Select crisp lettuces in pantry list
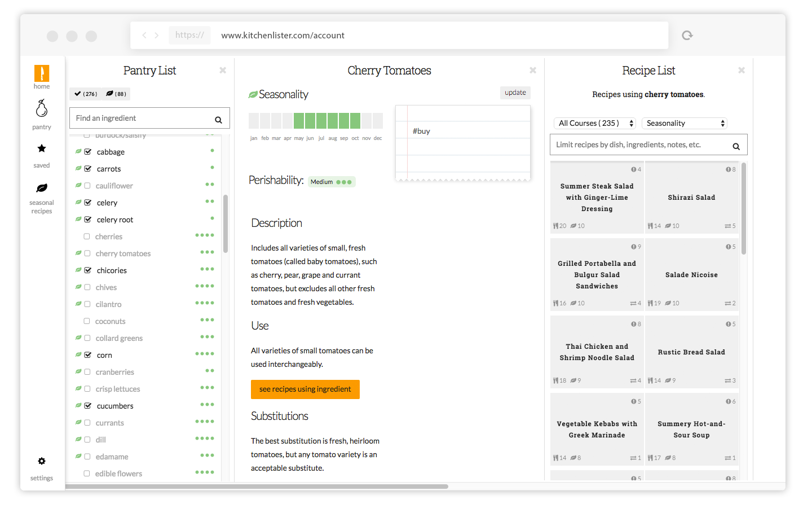The image size is (812, 508). 118,389
